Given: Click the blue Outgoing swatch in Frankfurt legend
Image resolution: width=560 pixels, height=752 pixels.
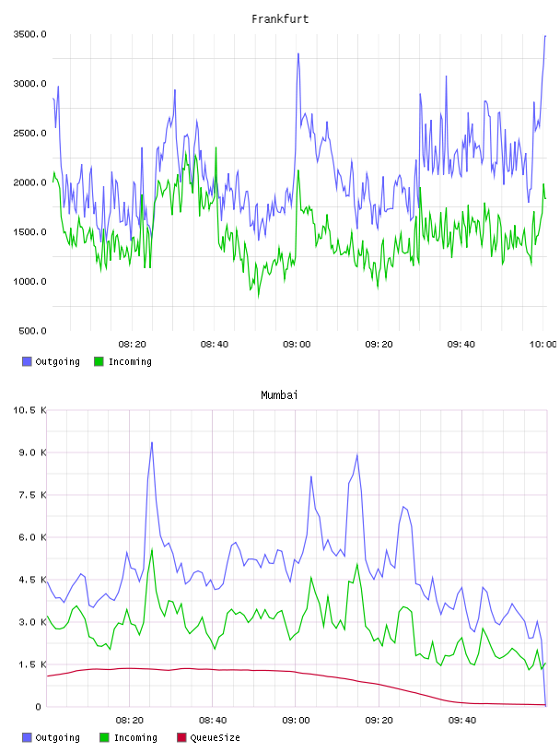Looking at the screenshot, I should (x=27, y=361).
